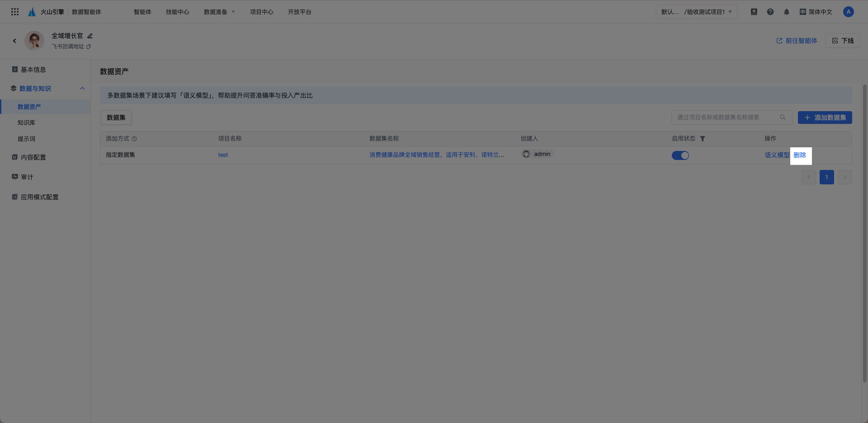
Task: Click the 添加数据集 button
Action: tap(825, 117)
